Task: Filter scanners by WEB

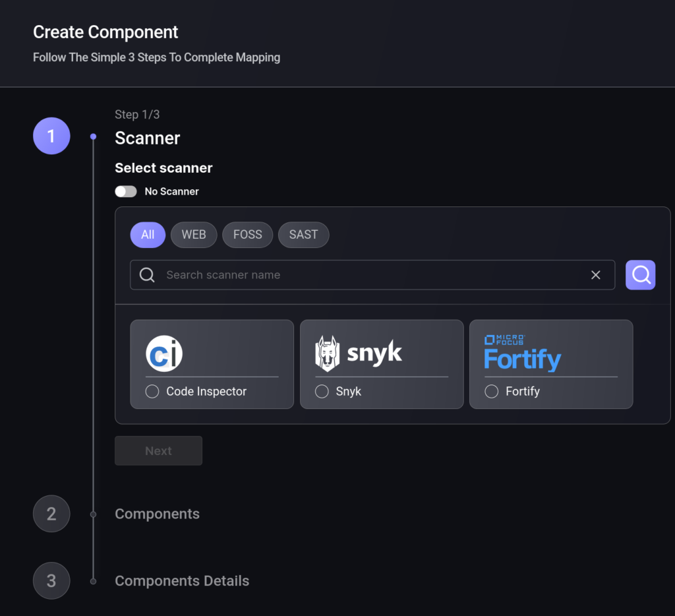Action: pyautogui.click(x=194, y=235)
